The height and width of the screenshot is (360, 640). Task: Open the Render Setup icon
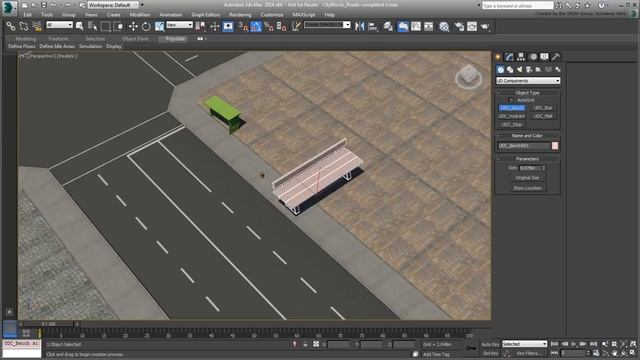(x=459, y=27)
